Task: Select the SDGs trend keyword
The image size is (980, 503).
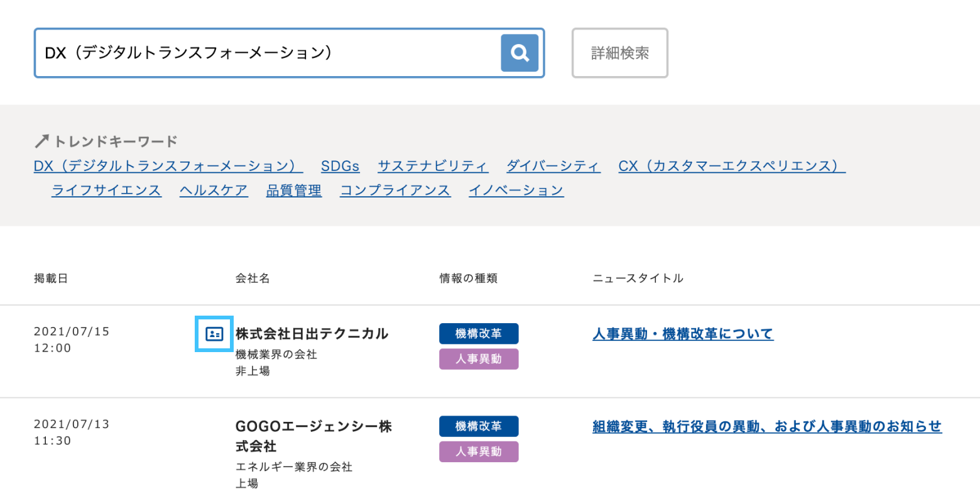Action: click(340, 166)
